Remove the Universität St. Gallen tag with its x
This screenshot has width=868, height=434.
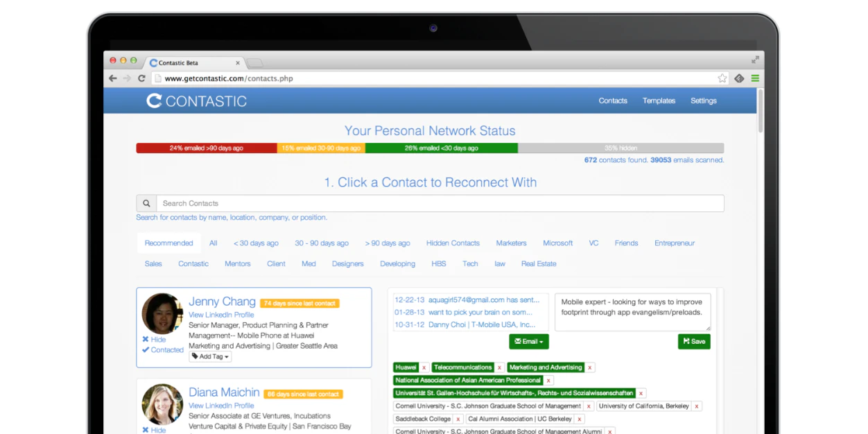pyautogui.click(x=641, y=393)
